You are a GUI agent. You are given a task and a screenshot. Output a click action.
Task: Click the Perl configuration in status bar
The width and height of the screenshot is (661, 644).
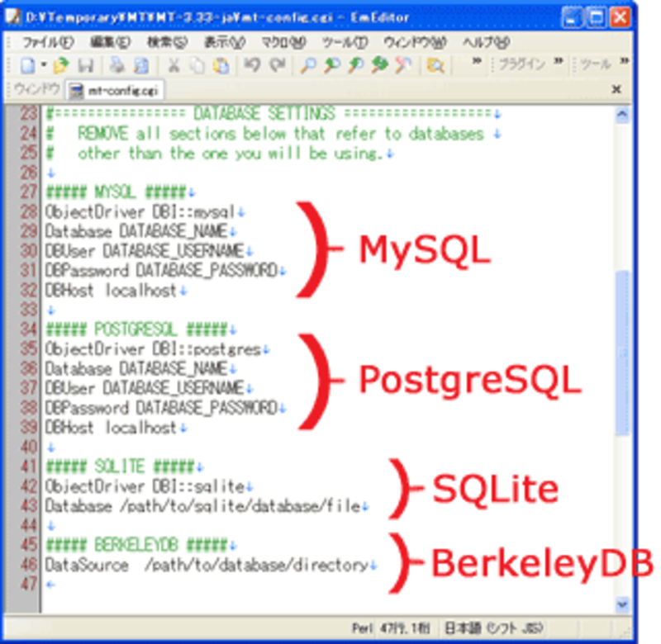point(363,628)
